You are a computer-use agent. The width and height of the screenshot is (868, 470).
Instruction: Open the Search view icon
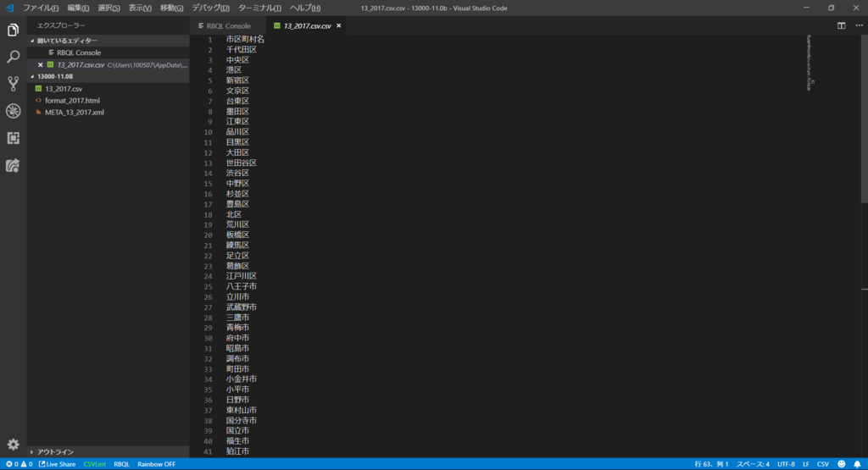[14, 57]
